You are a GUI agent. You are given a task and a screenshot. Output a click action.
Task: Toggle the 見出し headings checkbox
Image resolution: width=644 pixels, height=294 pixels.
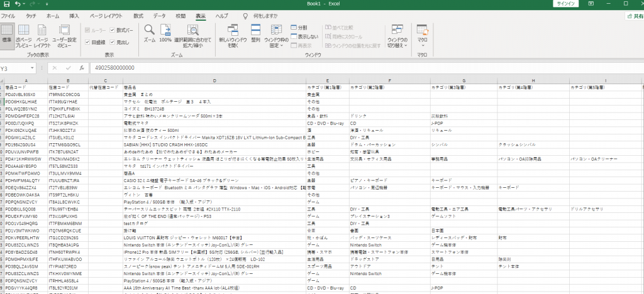coord(113,42)
